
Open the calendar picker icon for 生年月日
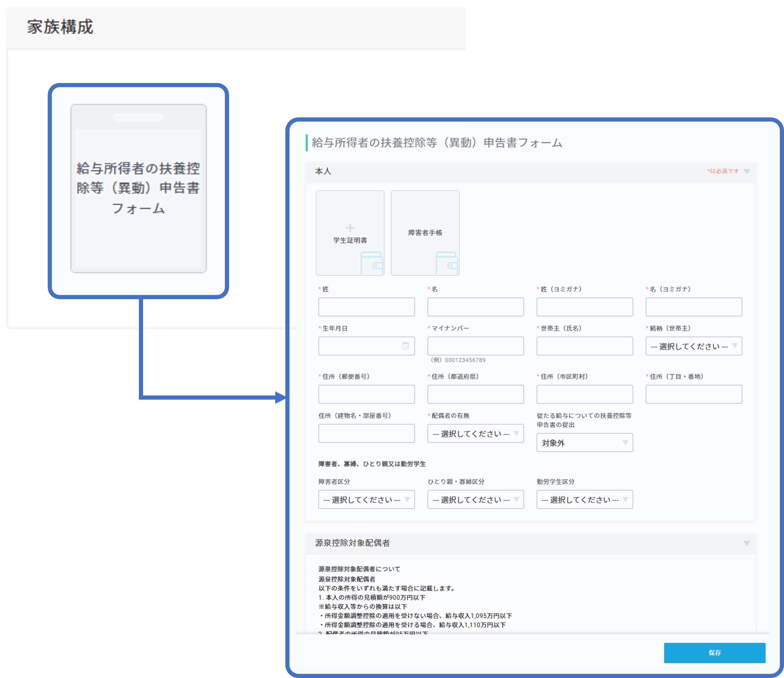click(406, 346)
